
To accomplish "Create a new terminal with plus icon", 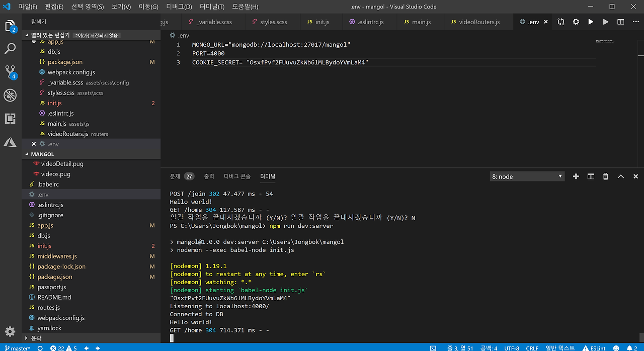I will pos(576,177).
